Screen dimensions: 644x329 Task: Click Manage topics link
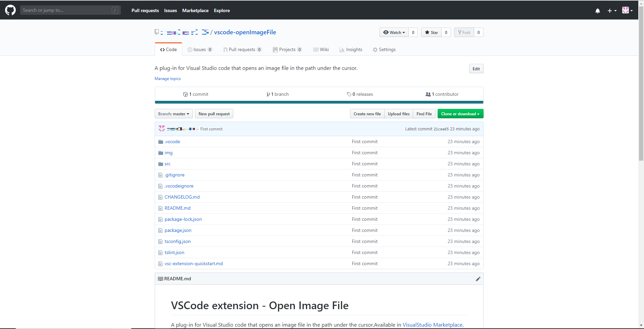coord(168,79)
